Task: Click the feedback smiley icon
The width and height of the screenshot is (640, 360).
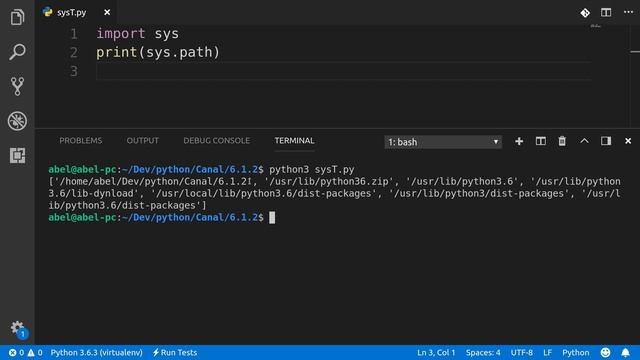Action: click(605, 353)
